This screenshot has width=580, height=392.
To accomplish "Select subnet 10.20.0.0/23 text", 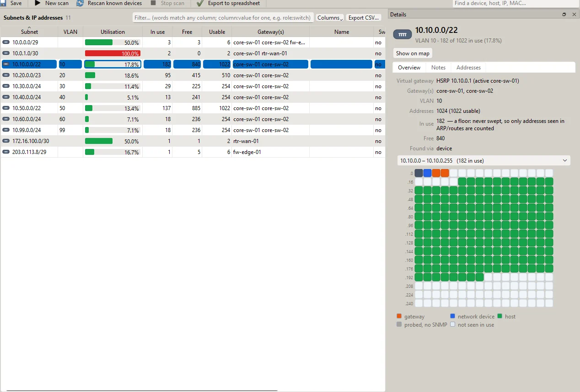I will pyautogui.click(x=27, y=75).
